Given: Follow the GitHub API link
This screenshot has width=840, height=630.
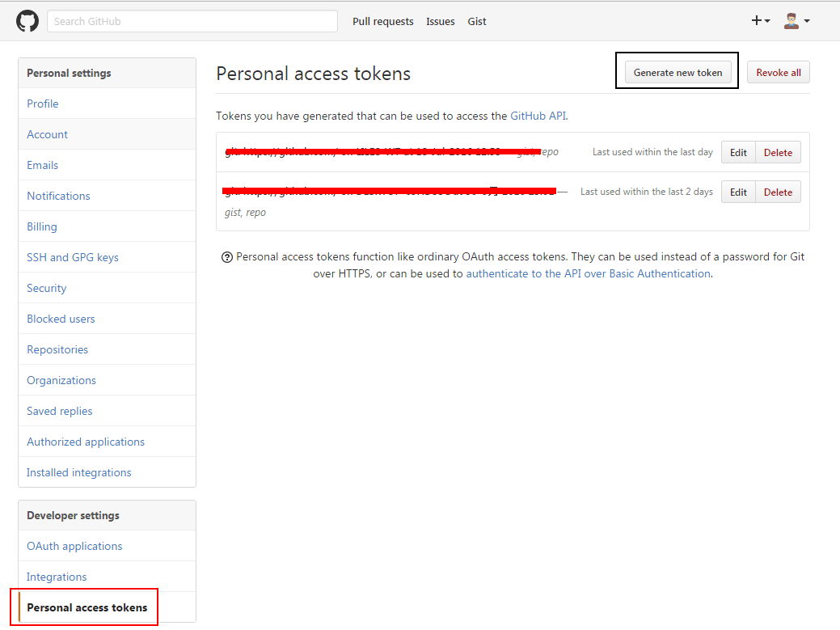Looking at the screenshot, I should tap(538, 116).
